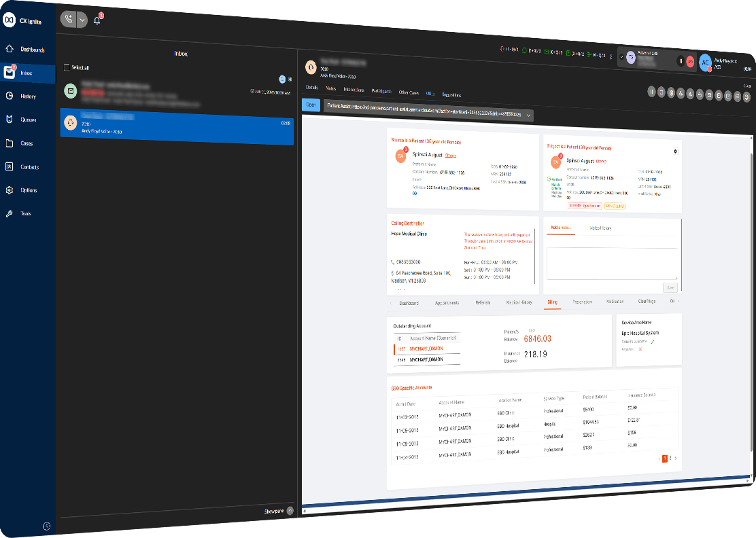Click the chat queue status indicator in the header
The image size is (756, 538).
pyautogui.click(x=532, y=50)
